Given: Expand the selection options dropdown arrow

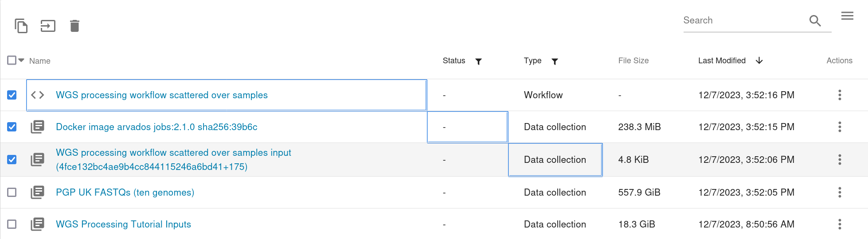Looking at the screenshot, I should pyautogui.click(x=21, y=60).
